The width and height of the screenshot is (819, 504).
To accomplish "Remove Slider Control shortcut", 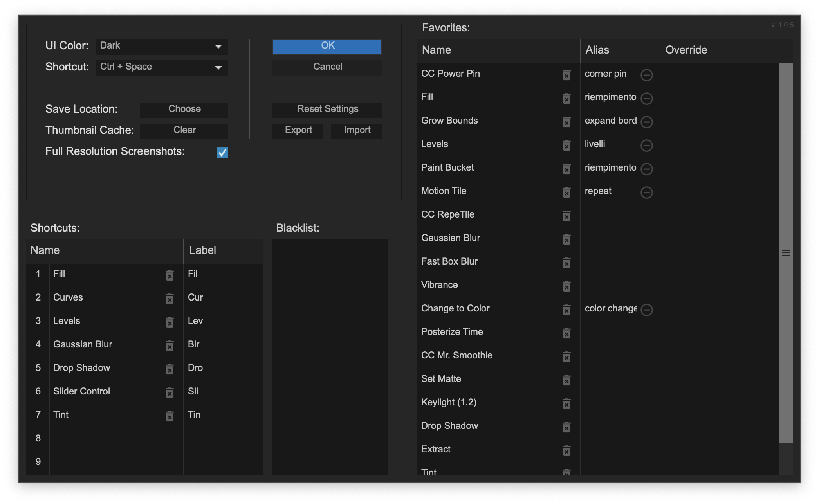I will tap(170, 392).
